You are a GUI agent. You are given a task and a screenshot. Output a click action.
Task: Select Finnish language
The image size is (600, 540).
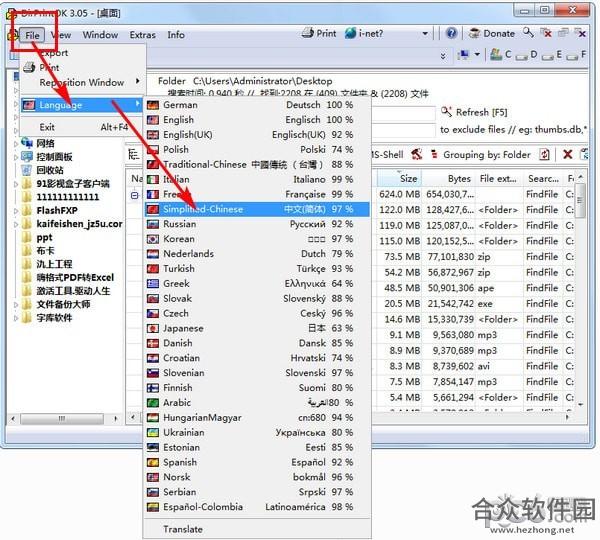point(256,388)
